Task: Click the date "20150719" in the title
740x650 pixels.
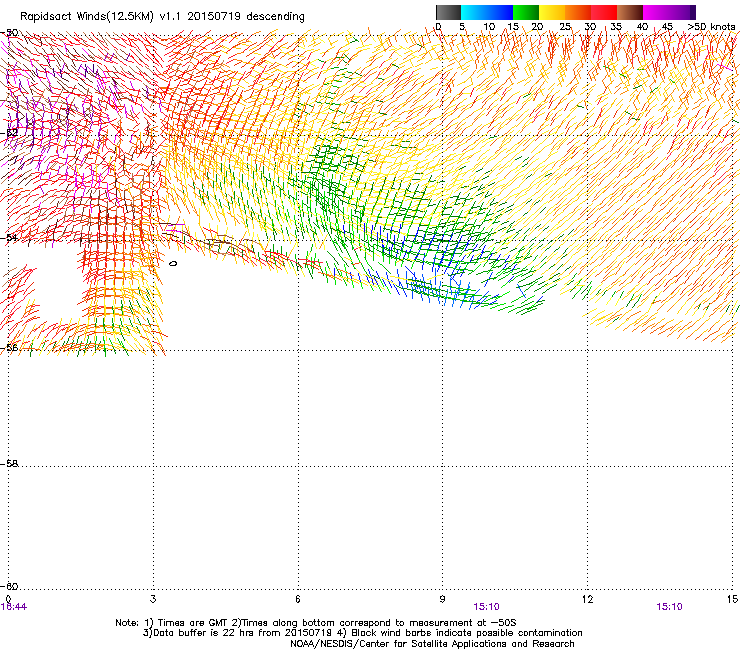Action: pyautogui.click(x=214, y=16)
